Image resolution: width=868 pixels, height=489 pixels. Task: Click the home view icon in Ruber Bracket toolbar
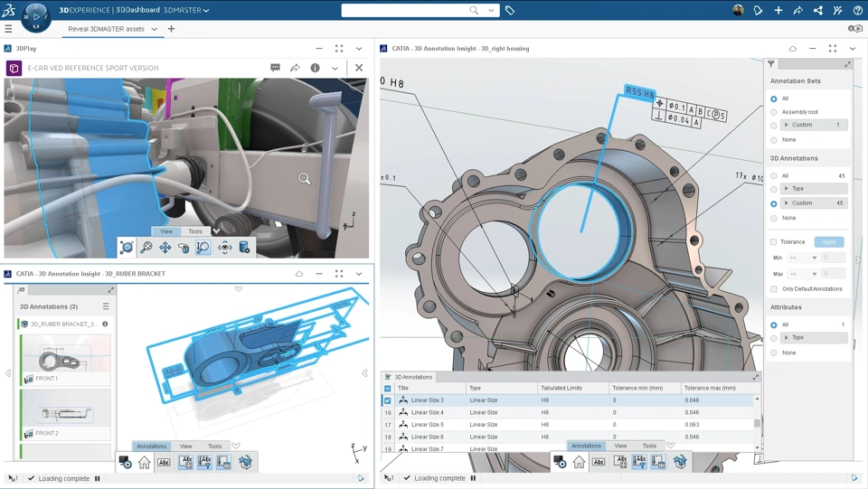(x=145, y=463)
